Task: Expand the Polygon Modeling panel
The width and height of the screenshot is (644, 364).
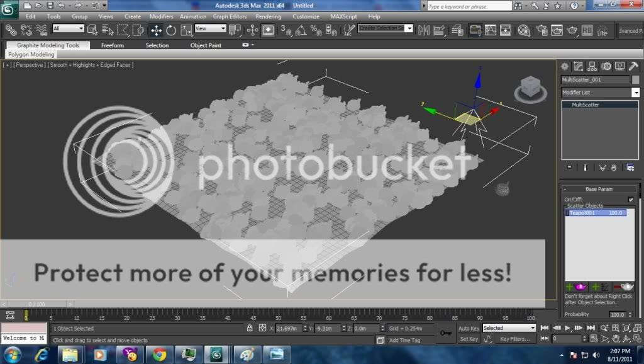Action: [x=31, y=54]
